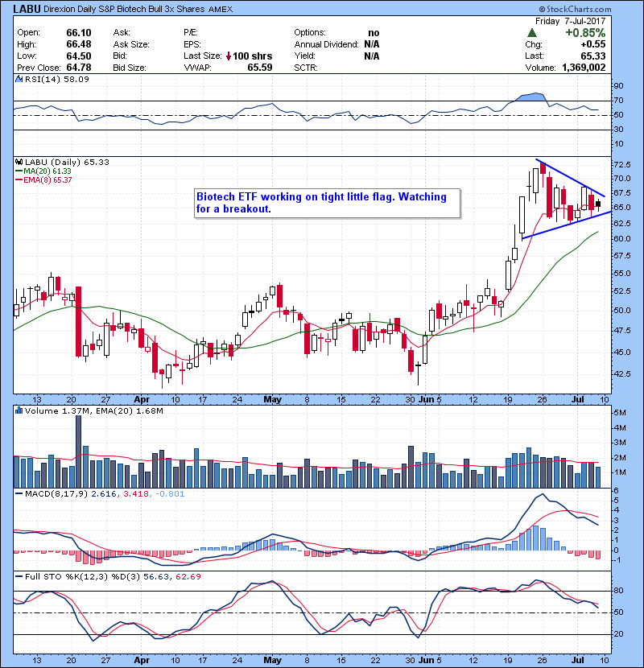Click the shaded overbought area on the RSI line

[x=530, y=97]
